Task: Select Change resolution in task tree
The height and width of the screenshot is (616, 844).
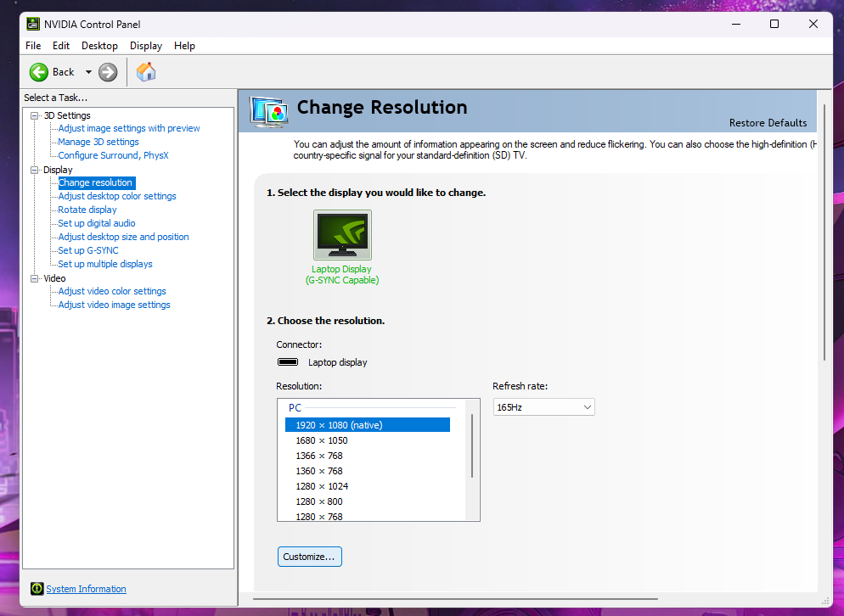Action: coord(96,182)
